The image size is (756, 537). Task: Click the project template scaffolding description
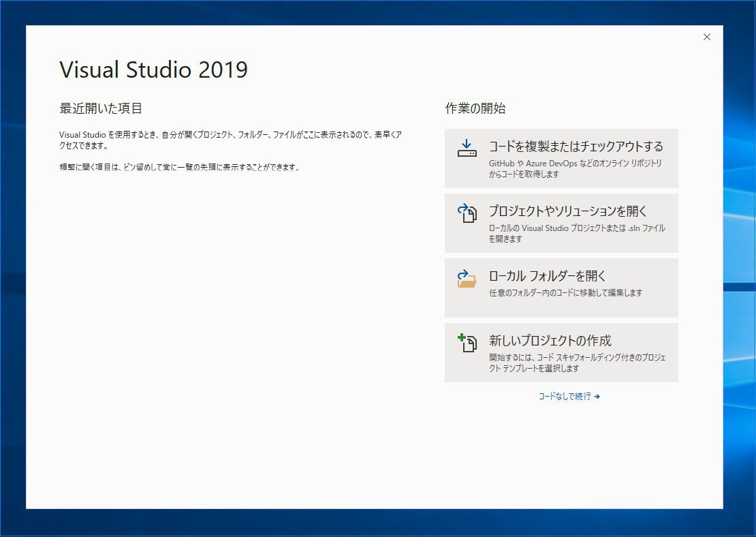tap(576, 363)
